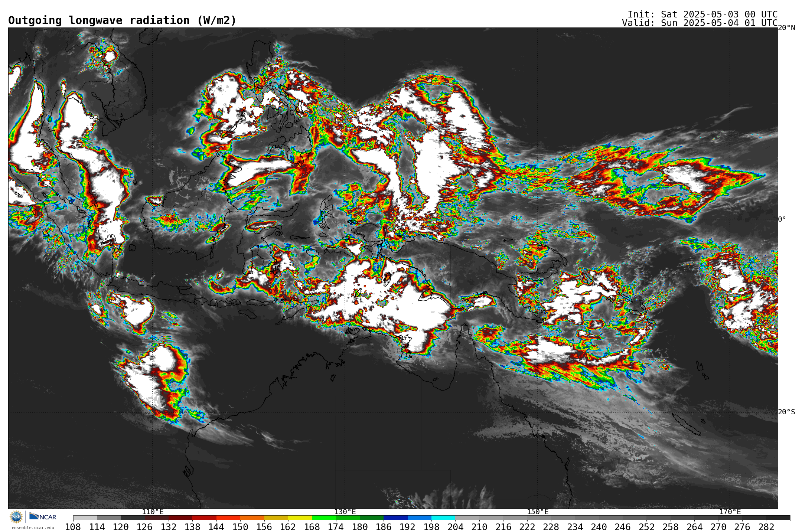Click the colorbar value 186

point(384,527)
